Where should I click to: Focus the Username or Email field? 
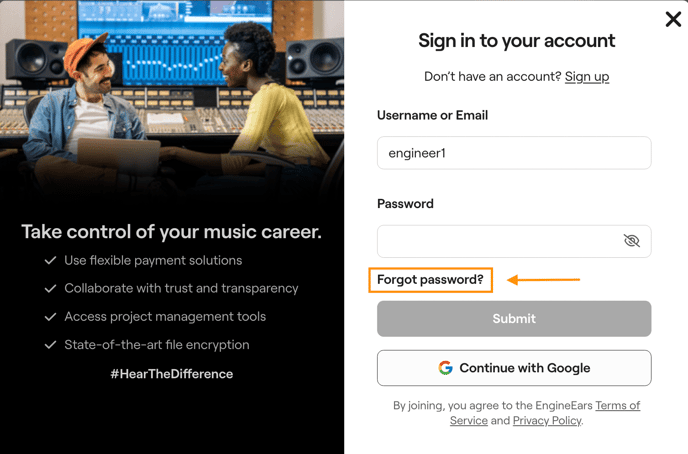(514, 153)
